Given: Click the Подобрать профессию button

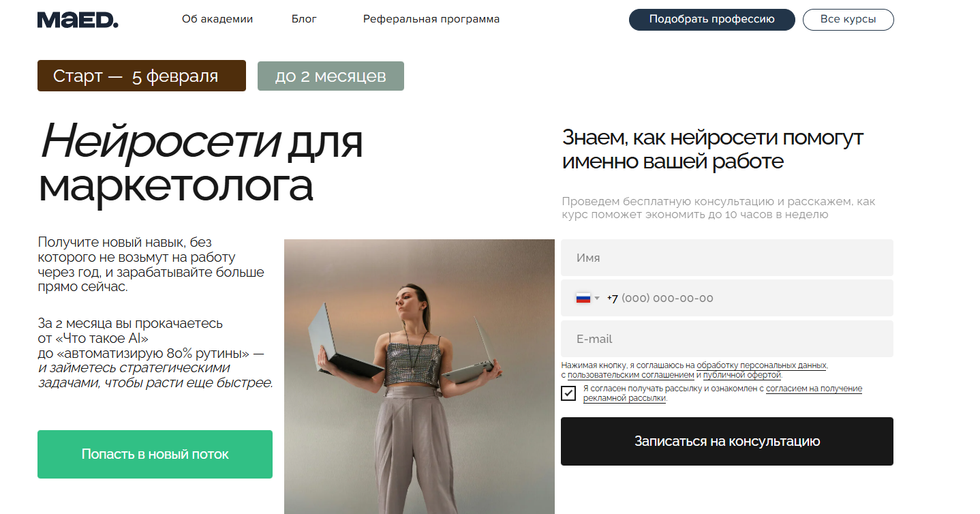Looking at the screenshot, I should tap(711, 20).
